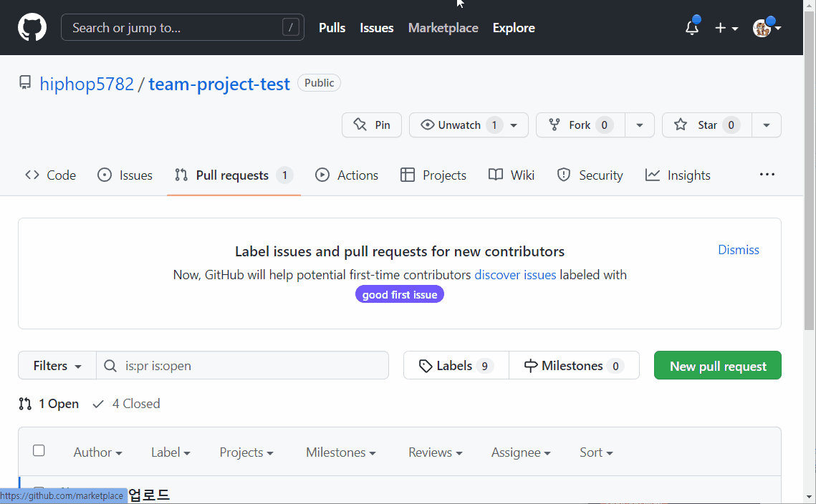This screenshot has width=816, height=504.
Task: Click the magnifier icon in filter box
Action: tap(110, 366)
